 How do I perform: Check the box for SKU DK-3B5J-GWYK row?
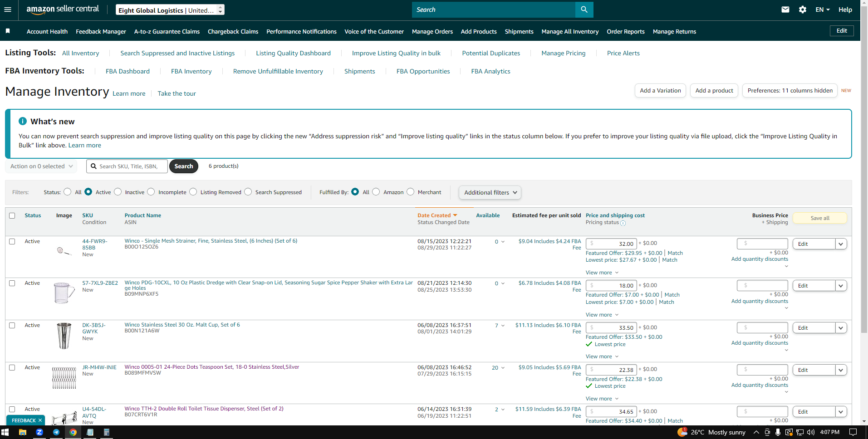[12, 325]
